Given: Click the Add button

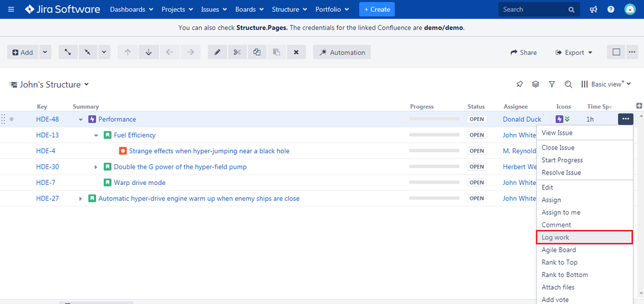Looking at the screenshot, I should tap(23, 52).
